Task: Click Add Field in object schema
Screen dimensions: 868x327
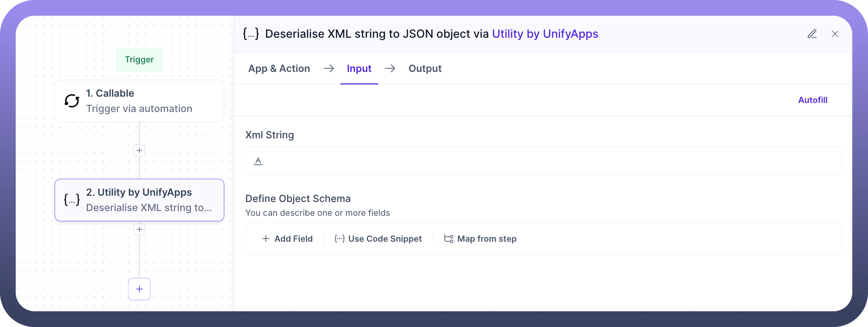Action: pos(288,239)
